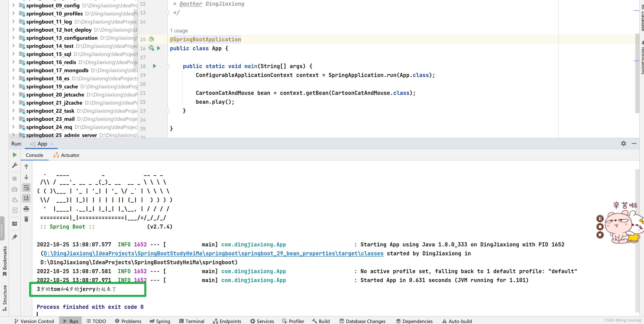Toggle scroll to end of console

(x=26, y=198)
